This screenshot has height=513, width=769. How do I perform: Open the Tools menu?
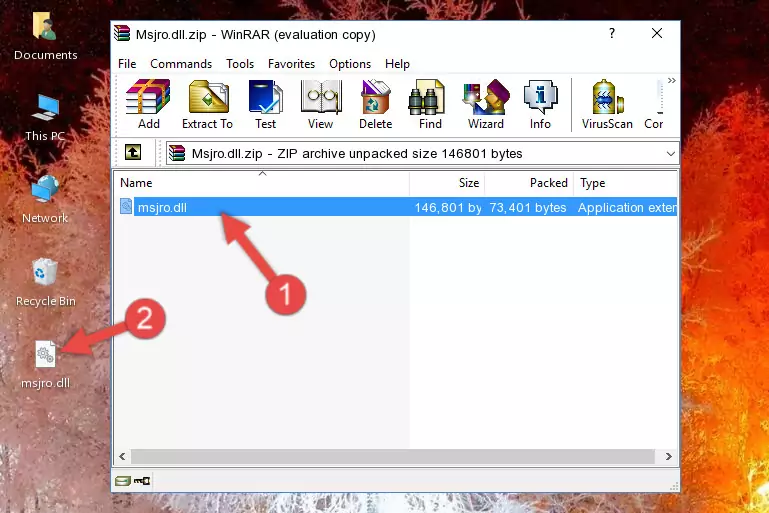(240, 64)
